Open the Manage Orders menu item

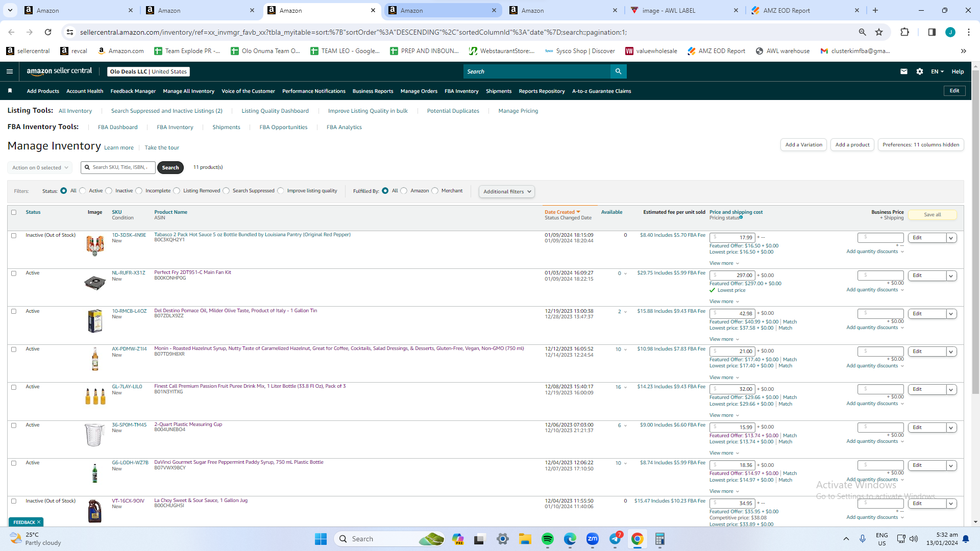click(419, 91)
